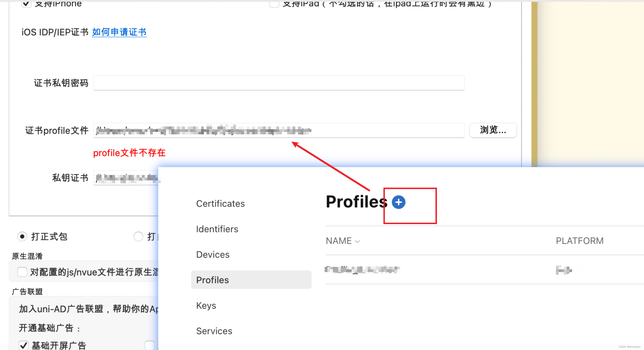The width and height of the screenshot is (644, 350).
Task: Click the Certificates section icon in sidebar
Action: [x=220, y=203]
